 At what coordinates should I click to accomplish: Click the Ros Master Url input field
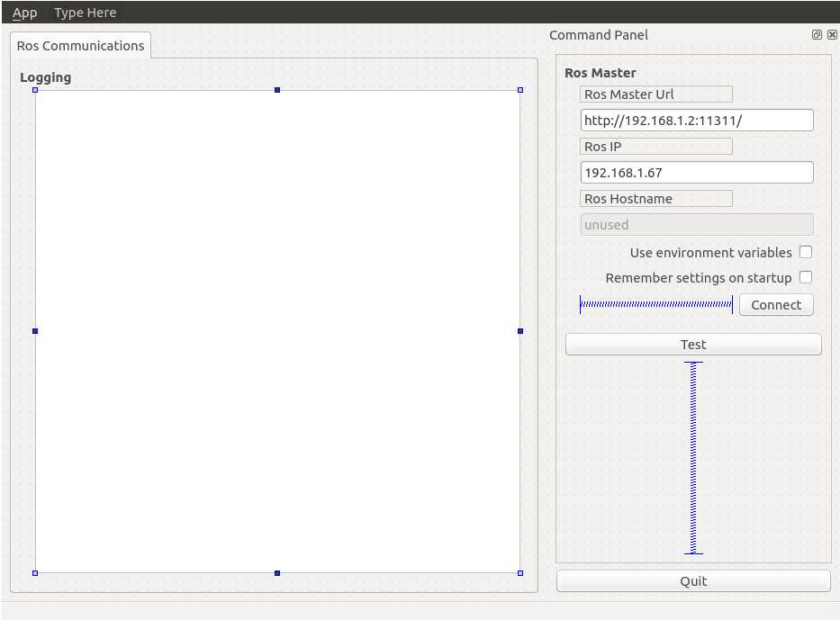(697, 121)
